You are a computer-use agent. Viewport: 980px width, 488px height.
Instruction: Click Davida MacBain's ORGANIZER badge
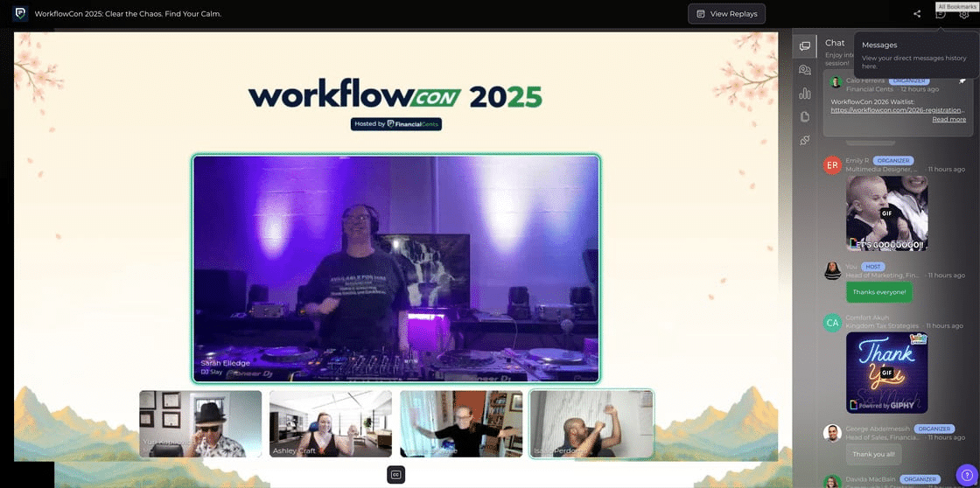[921, 479]
